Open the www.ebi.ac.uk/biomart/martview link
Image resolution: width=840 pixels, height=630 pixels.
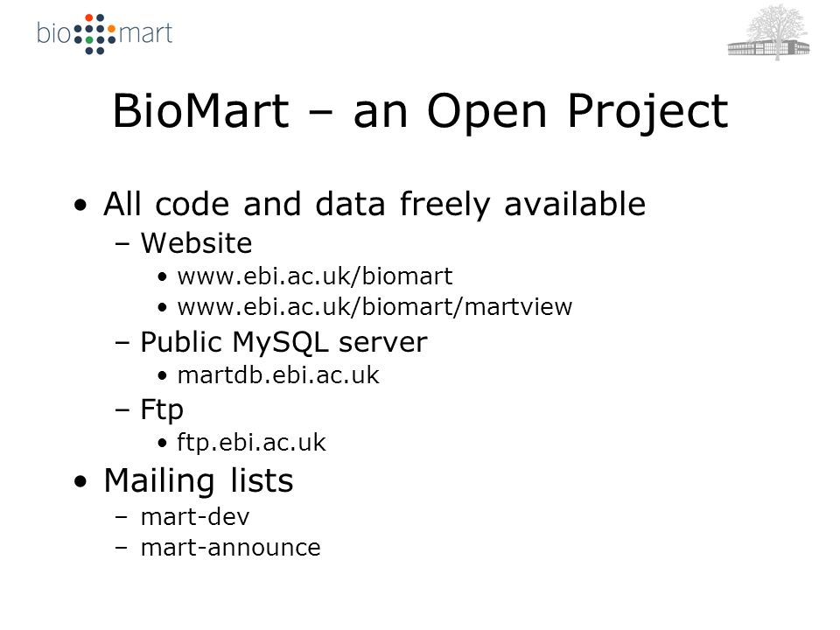point(375,307)
